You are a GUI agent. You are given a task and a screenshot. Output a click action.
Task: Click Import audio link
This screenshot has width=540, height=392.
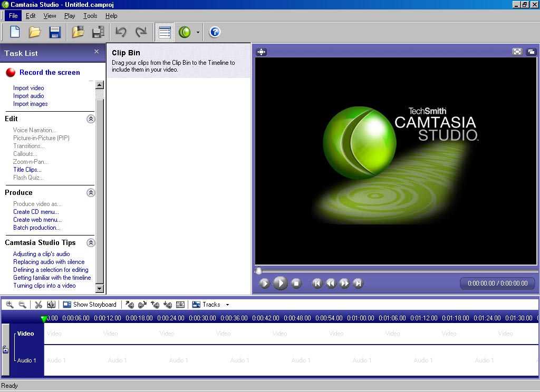28,96
